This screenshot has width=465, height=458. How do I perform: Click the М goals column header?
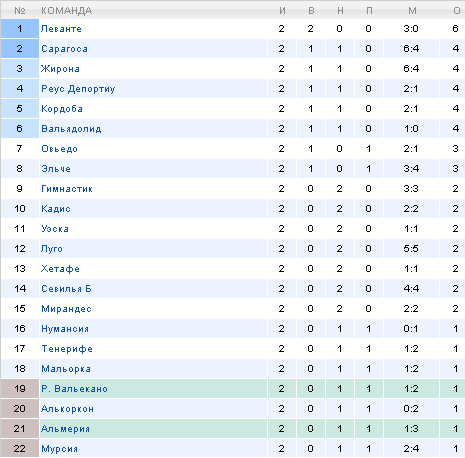pyautogui.click(x=412, y=11)
